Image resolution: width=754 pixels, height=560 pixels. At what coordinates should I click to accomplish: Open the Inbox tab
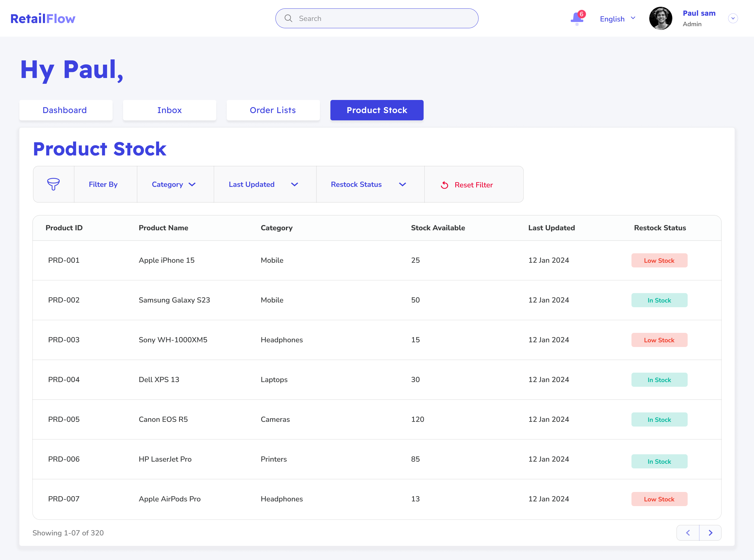(169, 110)
